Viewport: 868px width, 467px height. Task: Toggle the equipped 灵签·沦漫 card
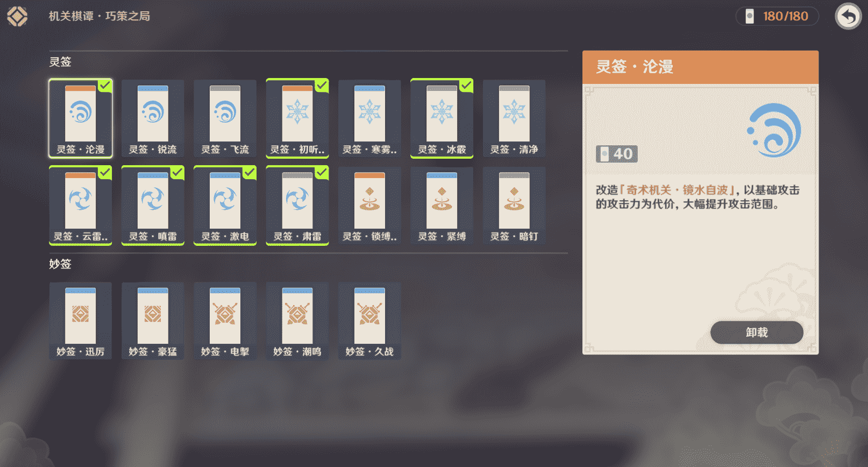click(x=81, y=119)
